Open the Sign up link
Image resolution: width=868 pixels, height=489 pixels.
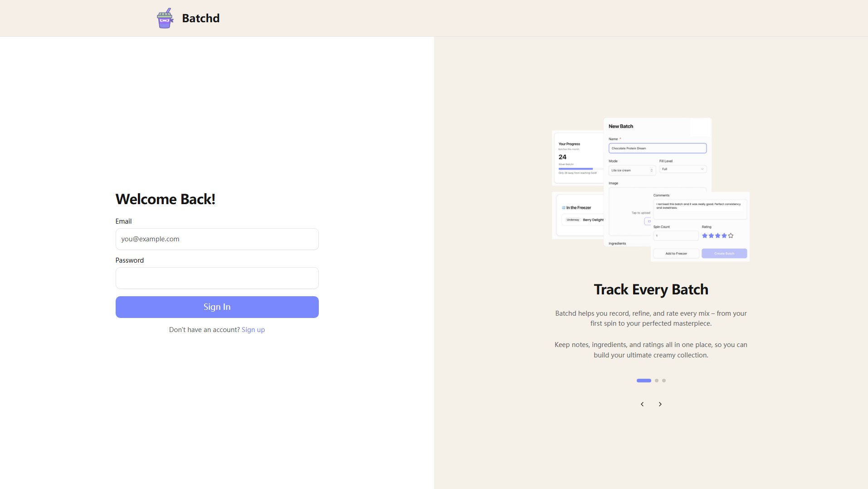pos(253,329)
